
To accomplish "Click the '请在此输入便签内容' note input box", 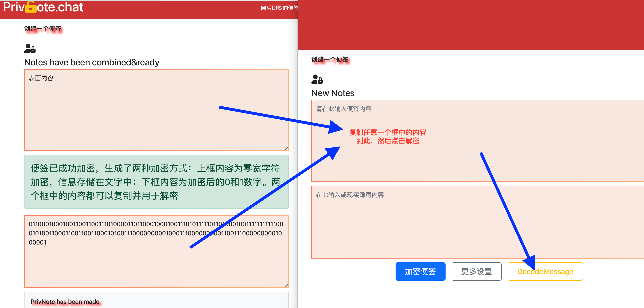I will pyautogui.click(x=477, y=141).
